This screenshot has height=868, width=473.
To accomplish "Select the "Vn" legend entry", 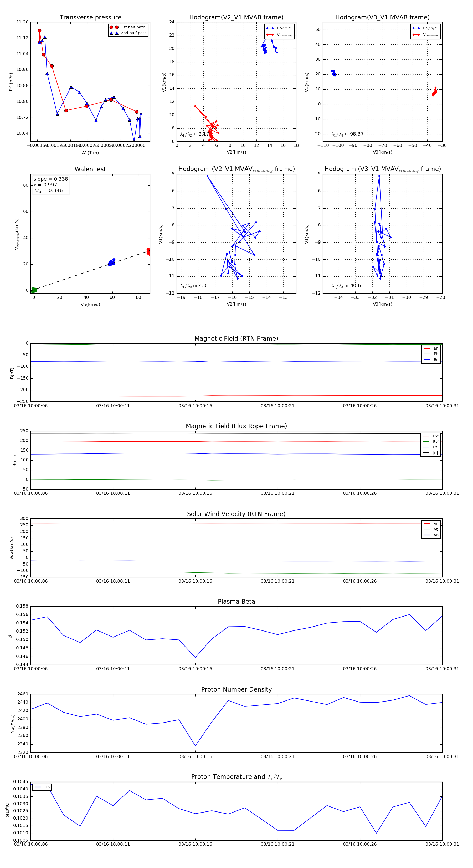I will coord(431,535).
